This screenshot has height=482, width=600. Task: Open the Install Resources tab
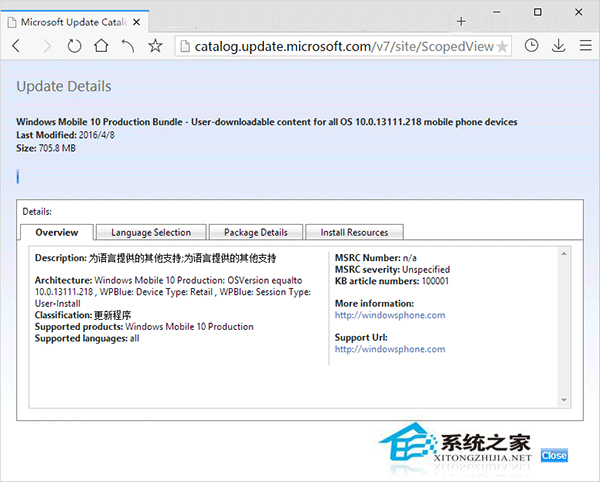pyautogui.click(x=354, y=232)
